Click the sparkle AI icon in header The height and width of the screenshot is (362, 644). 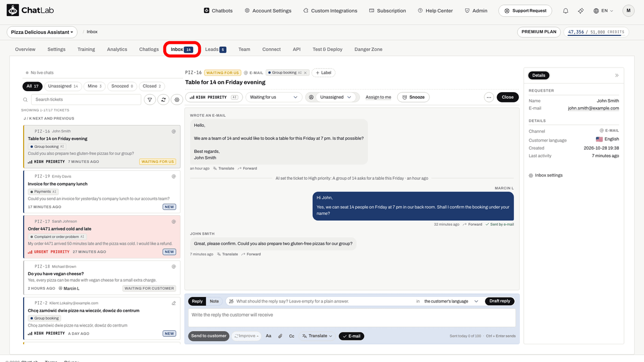point(581,11)
